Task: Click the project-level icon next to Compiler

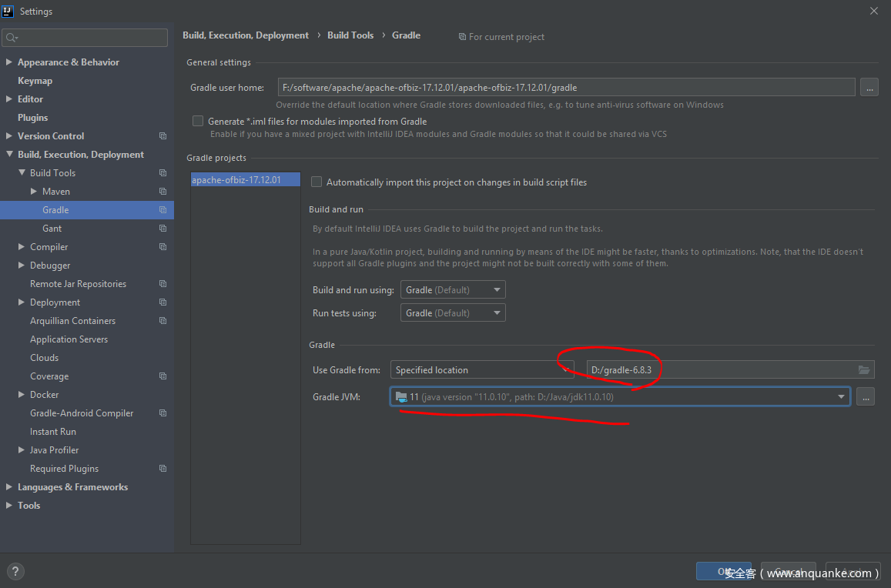Action: [163, 247]
